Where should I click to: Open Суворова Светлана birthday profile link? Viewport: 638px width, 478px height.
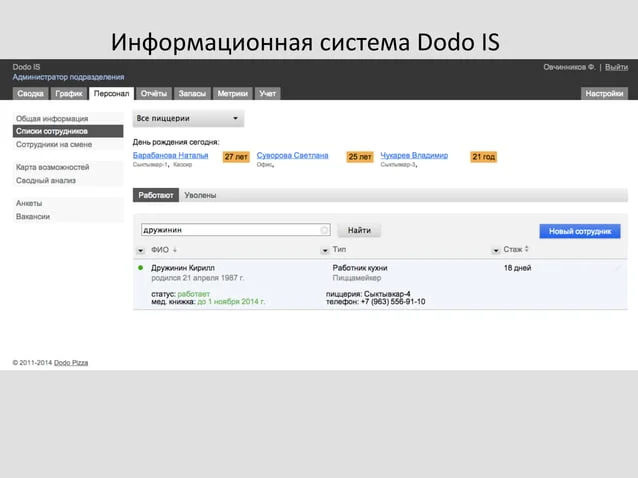(292, 155)
